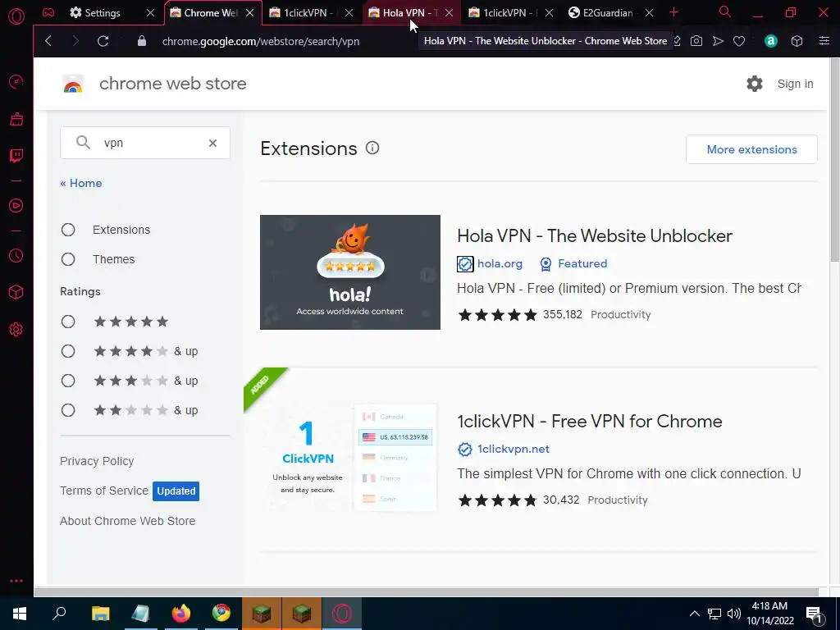Click the Featured badge on Hola VPN
This screenshot has height=630, width=840.
[x=573, y=263]
